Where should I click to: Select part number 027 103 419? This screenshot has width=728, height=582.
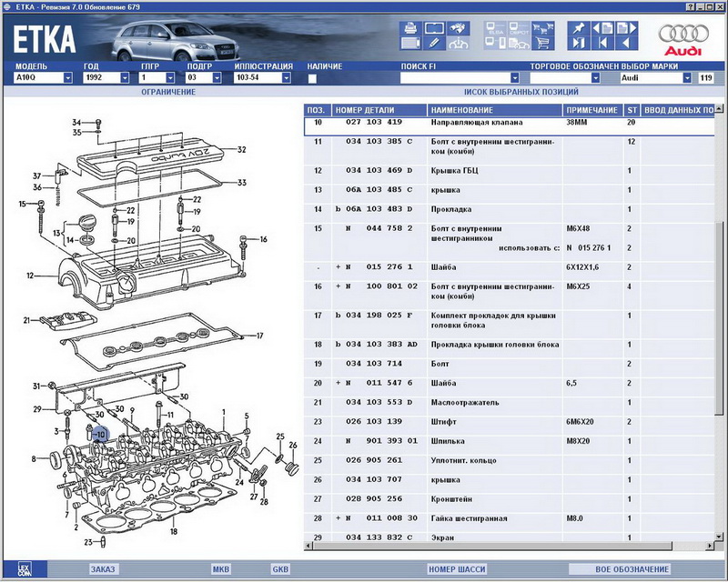point(374,122)
